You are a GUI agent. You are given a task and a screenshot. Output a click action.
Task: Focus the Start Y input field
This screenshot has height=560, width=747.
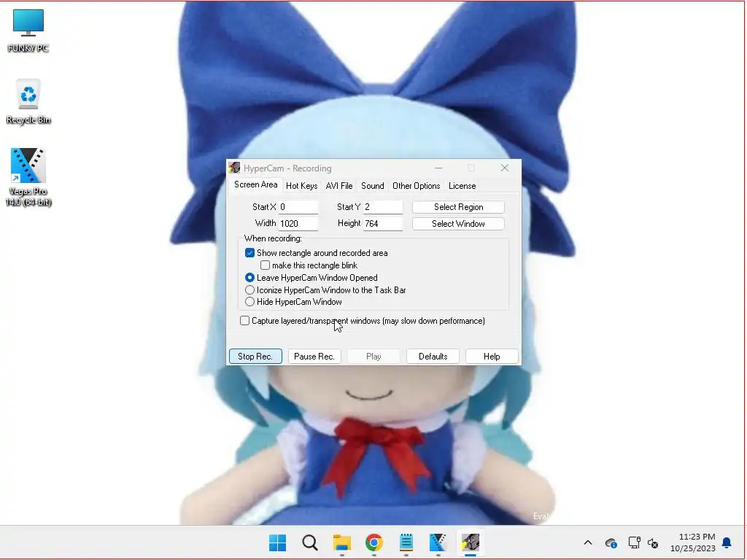(x=383, y=207)
